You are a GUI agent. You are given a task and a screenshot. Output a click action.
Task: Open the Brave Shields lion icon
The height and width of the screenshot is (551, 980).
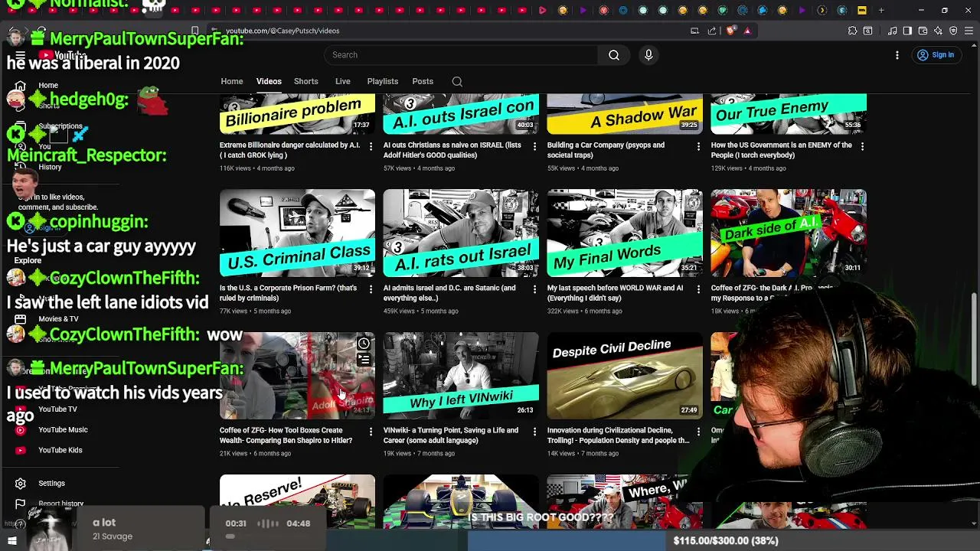(731, 31)
